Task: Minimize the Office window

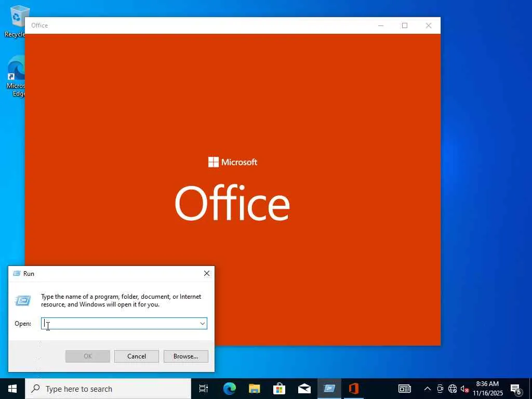Action: pyautogui.click(x=381, y=25)
